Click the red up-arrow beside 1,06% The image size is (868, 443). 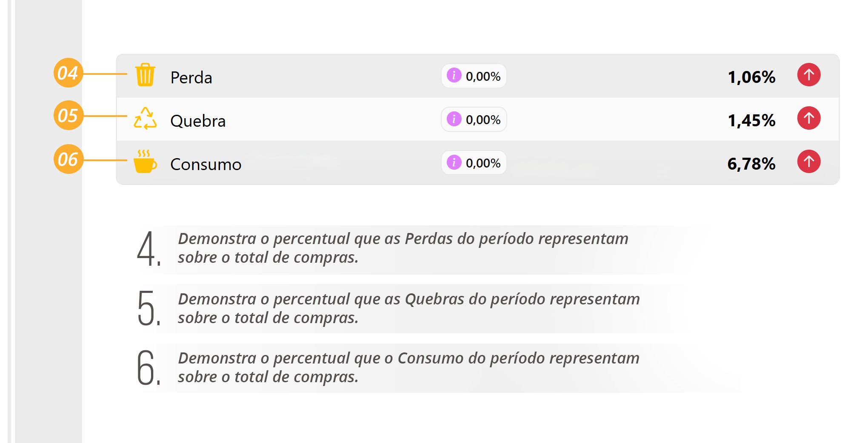coord(808,75)
